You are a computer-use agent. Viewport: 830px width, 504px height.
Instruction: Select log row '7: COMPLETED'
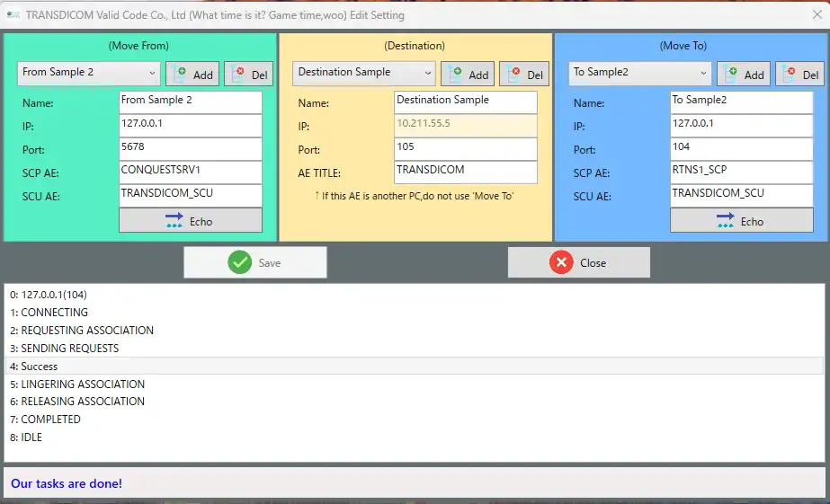[x=415, y=420]
